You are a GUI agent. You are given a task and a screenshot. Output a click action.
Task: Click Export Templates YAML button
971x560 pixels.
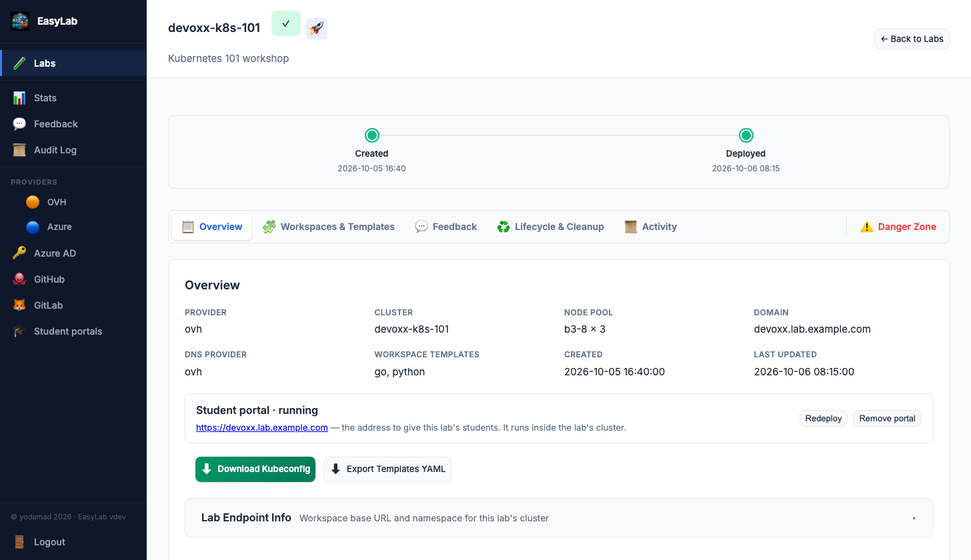[387, 469]
